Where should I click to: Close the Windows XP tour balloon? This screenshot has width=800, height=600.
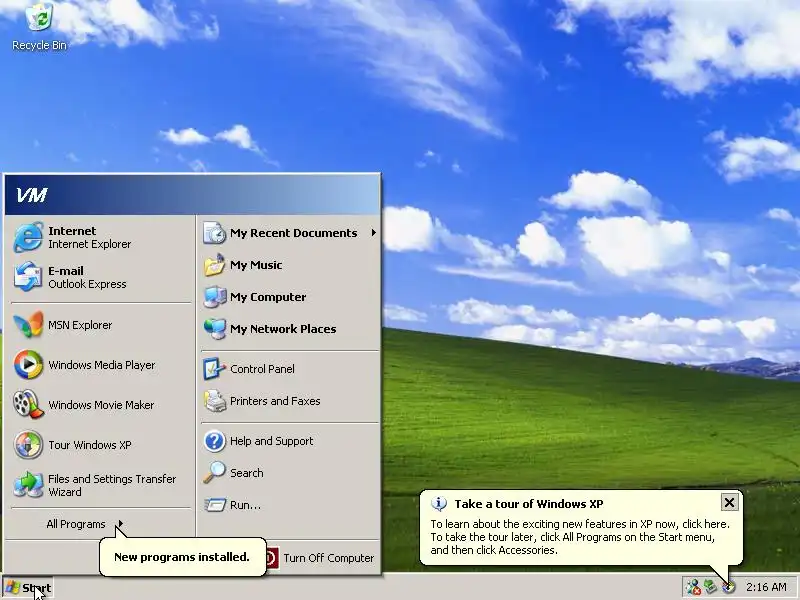(730, 503)
